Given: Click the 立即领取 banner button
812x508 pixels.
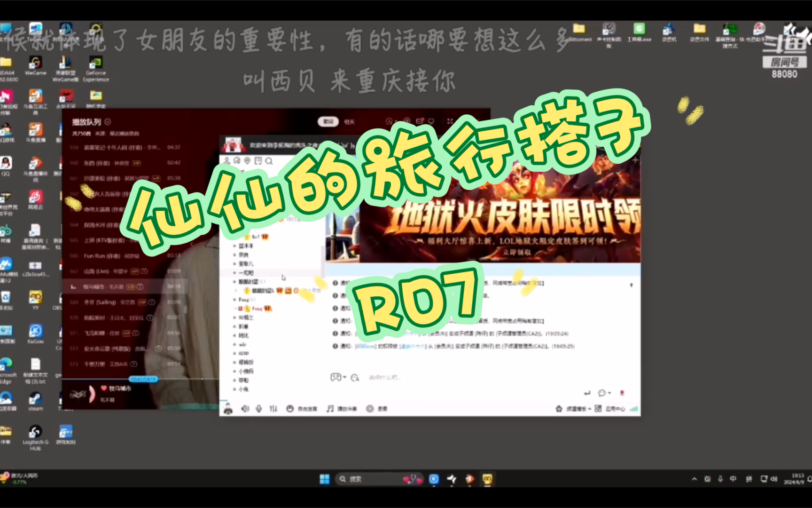Looking at the screenshot, I should click(517, 253).
